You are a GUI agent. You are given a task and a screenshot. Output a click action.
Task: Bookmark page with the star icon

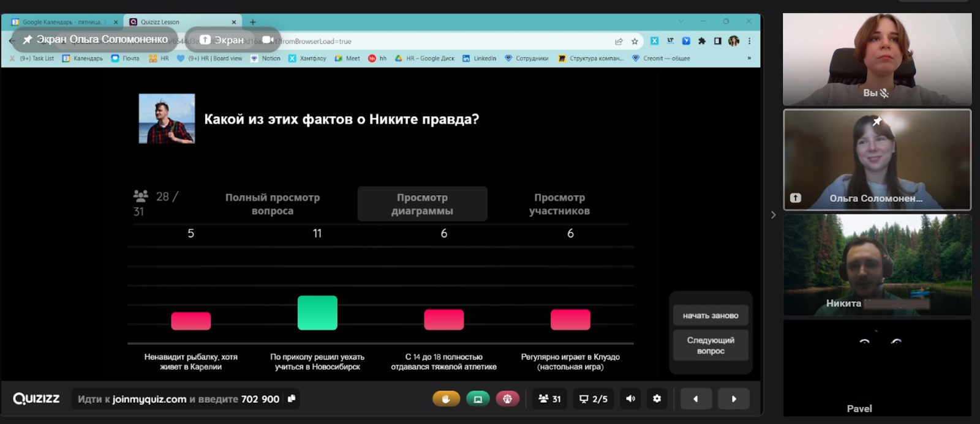click(x=635, y=41)
